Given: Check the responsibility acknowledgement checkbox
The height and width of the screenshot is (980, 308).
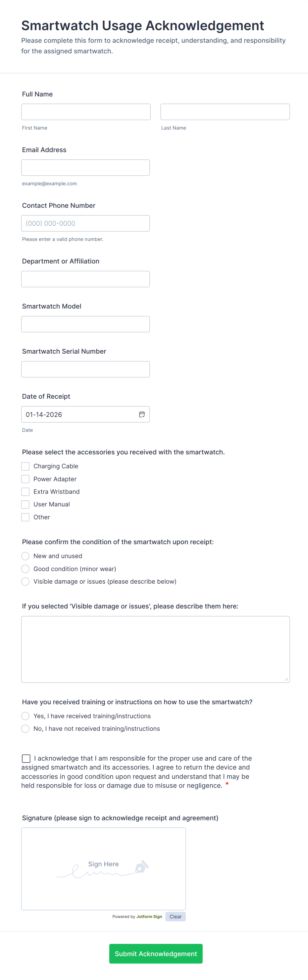Looking at the screenshot, I should tap(26, 758).
